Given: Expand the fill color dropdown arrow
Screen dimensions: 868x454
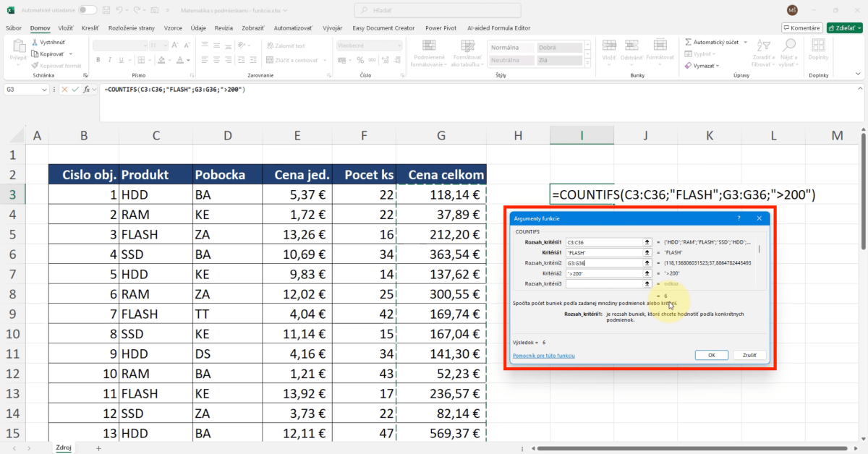Looking at the screenshot, I should [x=170, y=60].
